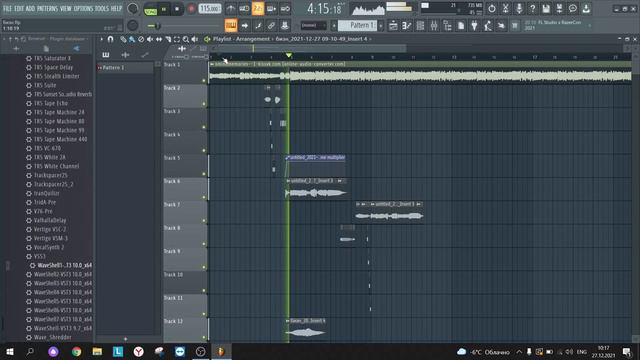Open the Piano roll view icon
This screenshot has height=360, width=640.
click(x=407, y=26)
